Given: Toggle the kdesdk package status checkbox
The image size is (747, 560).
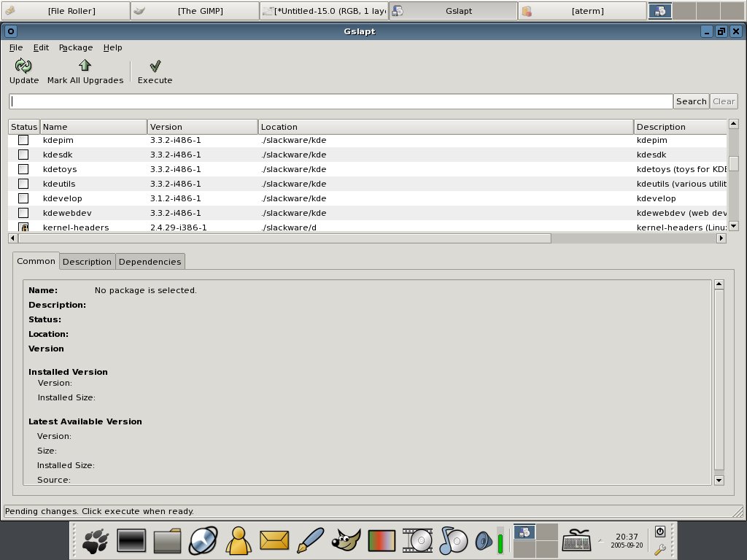Looking at the screenshot, I should coord(23,155).
